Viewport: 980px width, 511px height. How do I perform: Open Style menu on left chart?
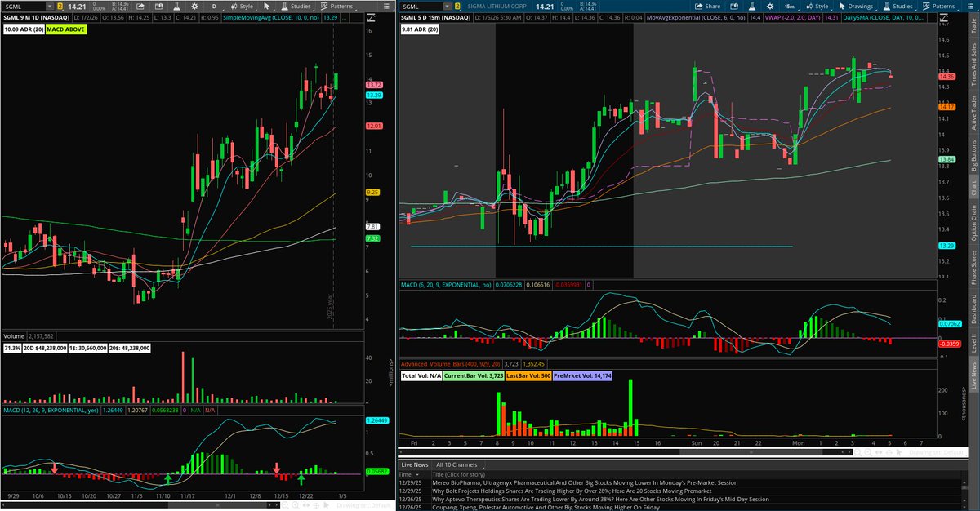tap(242, 7)
